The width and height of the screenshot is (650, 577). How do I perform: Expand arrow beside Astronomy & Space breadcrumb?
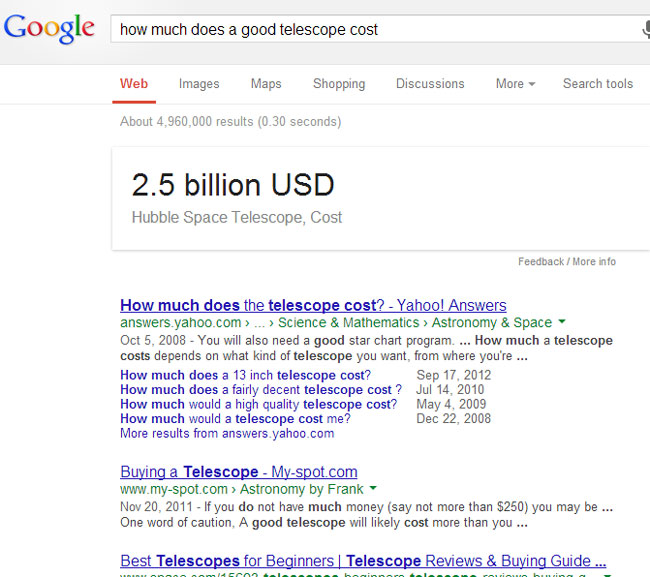(562, 321)
